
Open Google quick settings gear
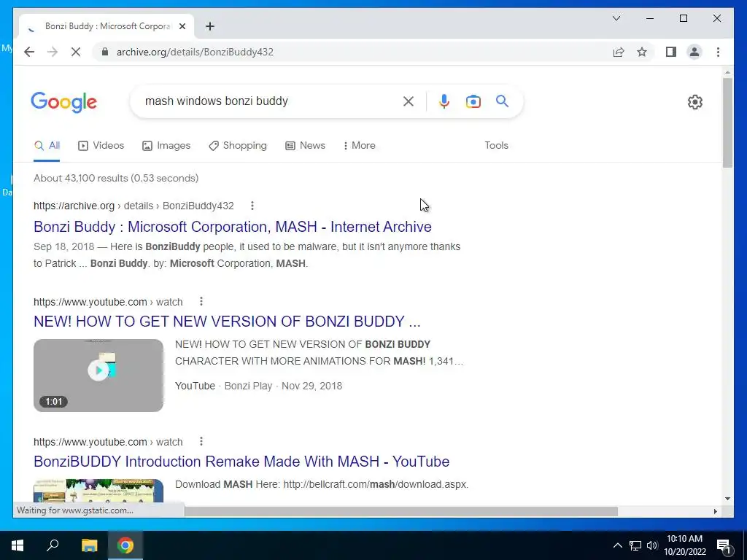point(695,101)
